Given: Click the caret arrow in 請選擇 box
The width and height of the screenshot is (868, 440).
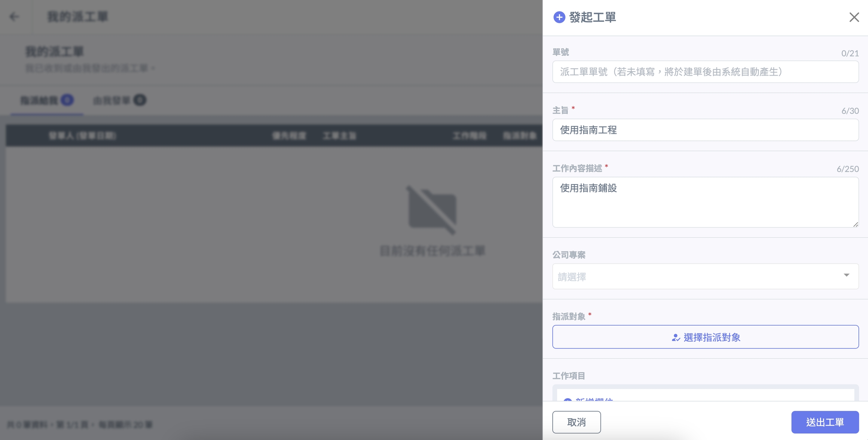Looking at the screenshot, I should coord(847,275).
